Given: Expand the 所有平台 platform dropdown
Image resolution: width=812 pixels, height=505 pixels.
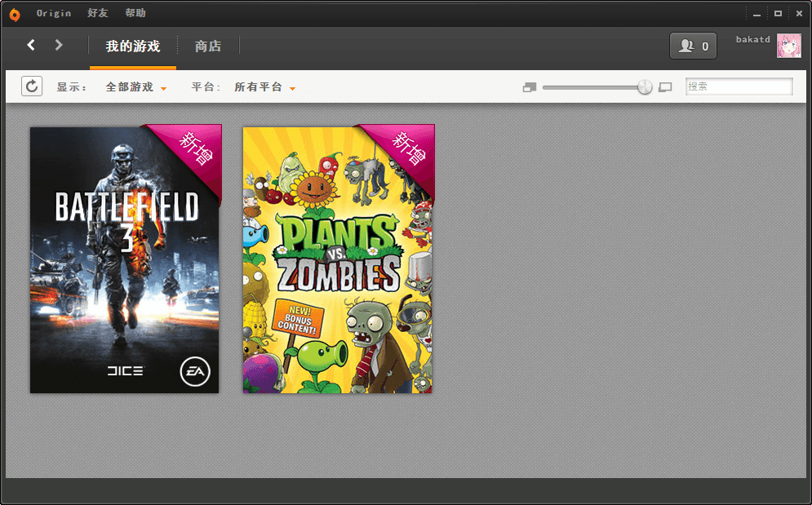Looking at the screenshot, I should tap(264, 87).
